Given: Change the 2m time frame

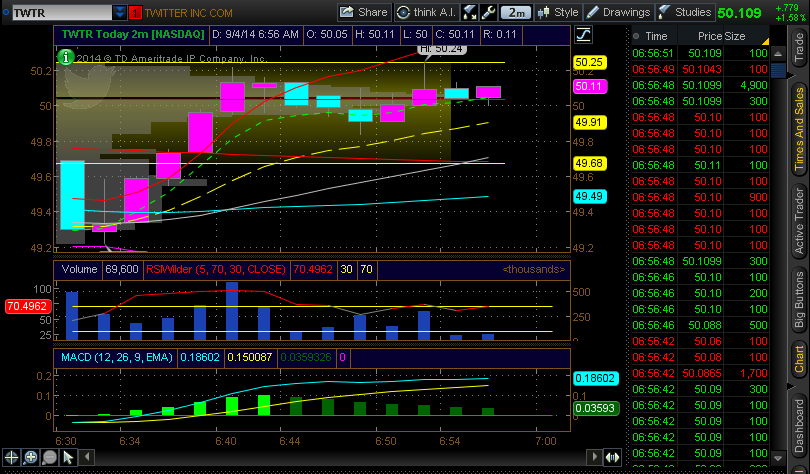Looking at the screenshot, I should tap(516, 12).
